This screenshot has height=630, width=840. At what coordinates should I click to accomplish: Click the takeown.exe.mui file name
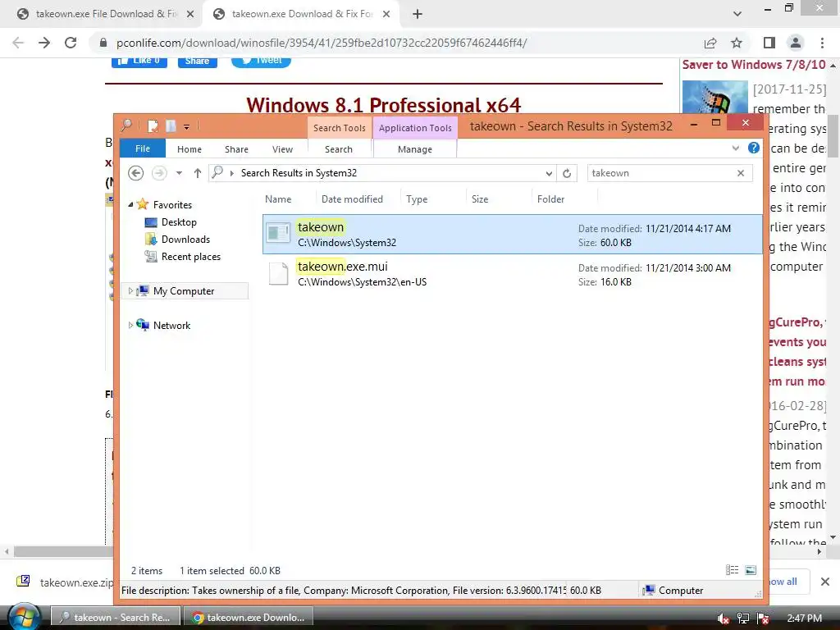[x=342, y=267]
